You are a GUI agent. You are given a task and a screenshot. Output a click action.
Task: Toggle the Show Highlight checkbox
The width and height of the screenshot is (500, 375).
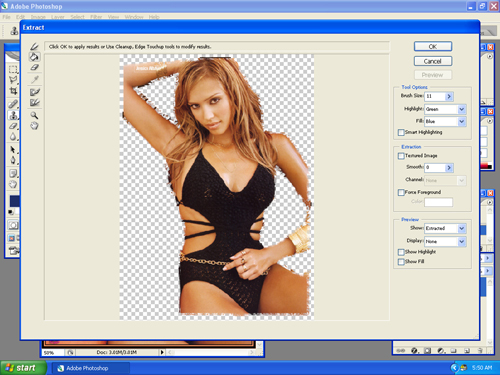click(401, 252)
